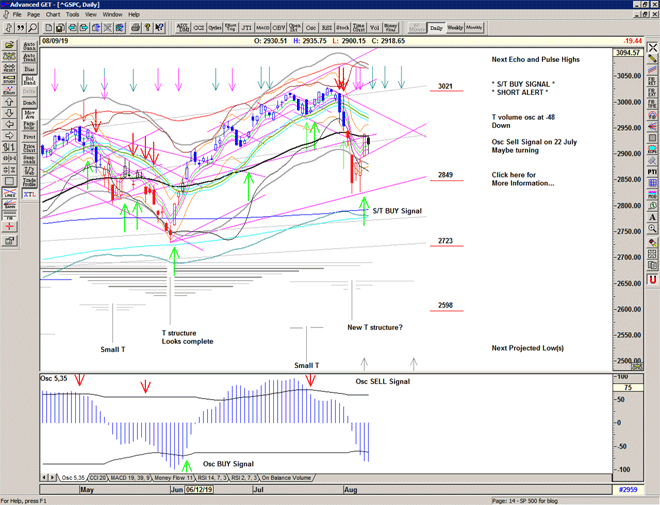Click the Price Clust button
Image resolution: width=660 pixels, height=505 pixels.
tap(29, 149)
